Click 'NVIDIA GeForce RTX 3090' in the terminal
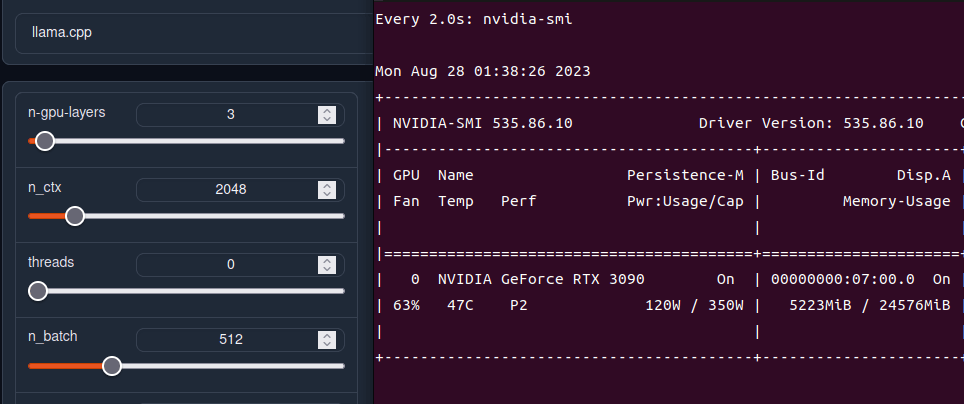 pyautogui.click(x=541, y=280)
